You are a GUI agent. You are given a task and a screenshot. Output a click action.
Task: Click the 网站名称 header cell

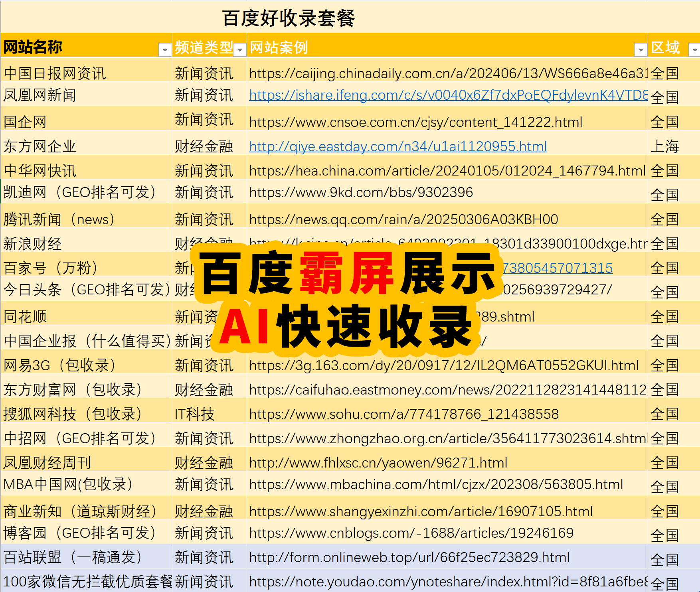[80, 47]
